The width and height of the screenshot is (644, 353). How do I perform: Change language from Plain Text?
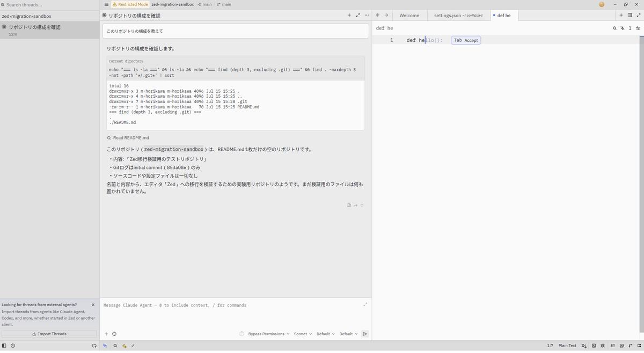tap(567, 346)
